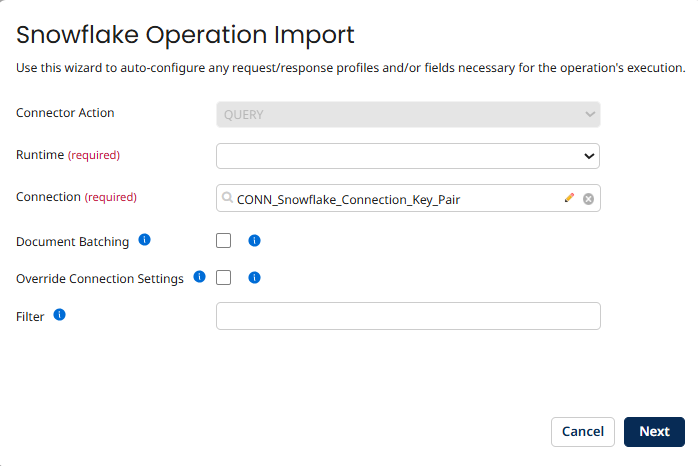Click the Runtime (required) label
The image size is (698, 466).
point(68,155)
